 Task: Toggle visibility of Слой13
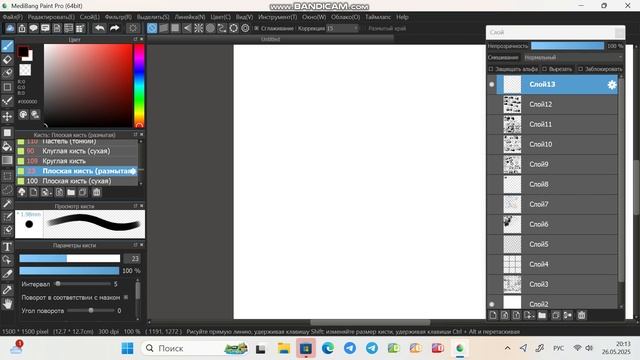(491, 84)
